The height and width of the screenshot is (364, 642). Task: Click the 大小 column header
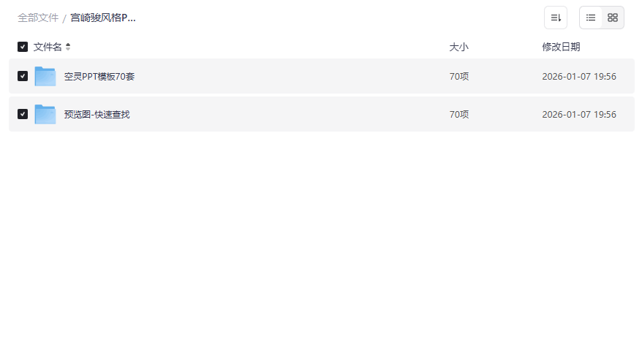point(458,47)
